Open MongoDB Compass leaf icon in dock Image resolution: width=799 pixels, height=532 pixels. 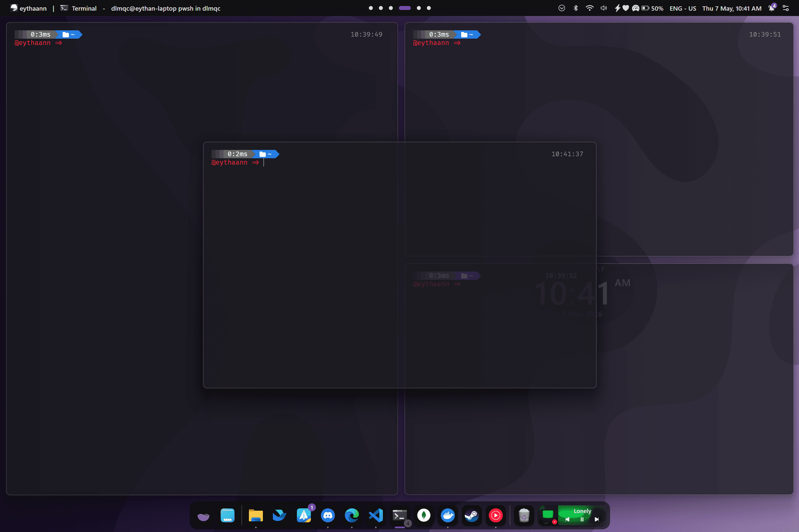pyautogui.click(x=424, y=516)
